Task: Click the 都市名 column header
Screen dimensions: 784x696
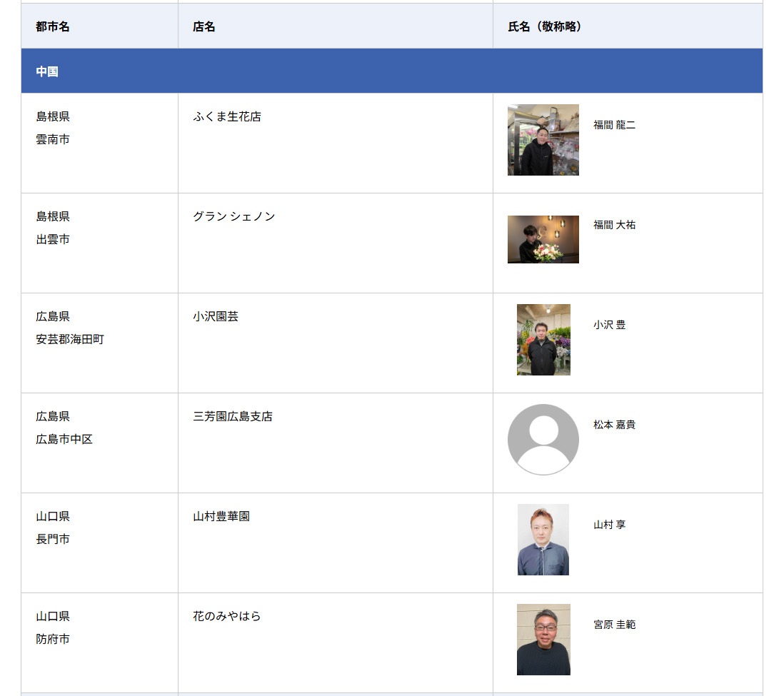Action: pos(53,26)
